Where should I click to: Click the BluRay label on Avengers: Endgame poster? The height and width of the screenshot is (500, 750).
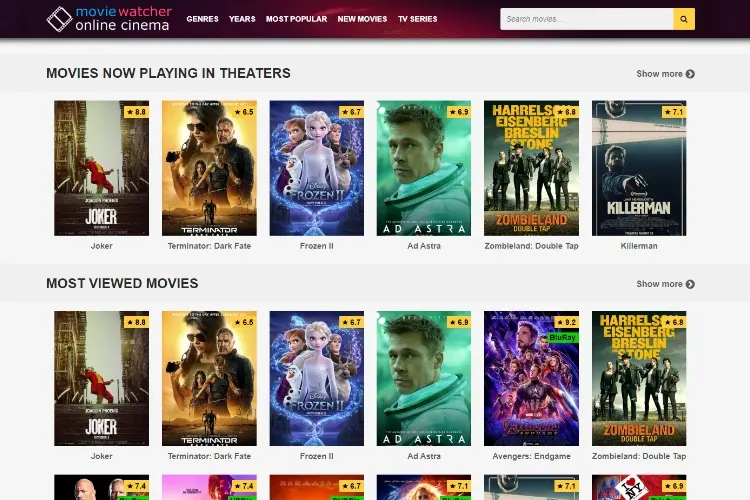(x=562, y=337)
